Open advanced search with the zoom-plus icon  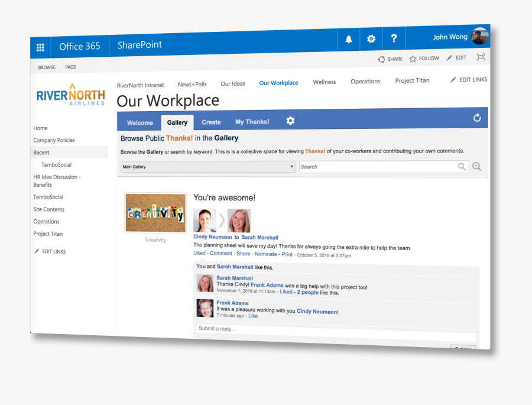[477, 167]
